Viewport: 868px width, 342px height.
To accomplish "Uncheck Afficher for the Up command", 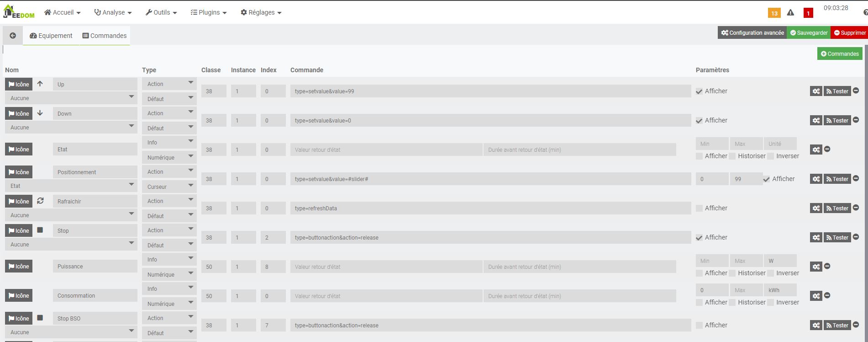I will (699, 91).
